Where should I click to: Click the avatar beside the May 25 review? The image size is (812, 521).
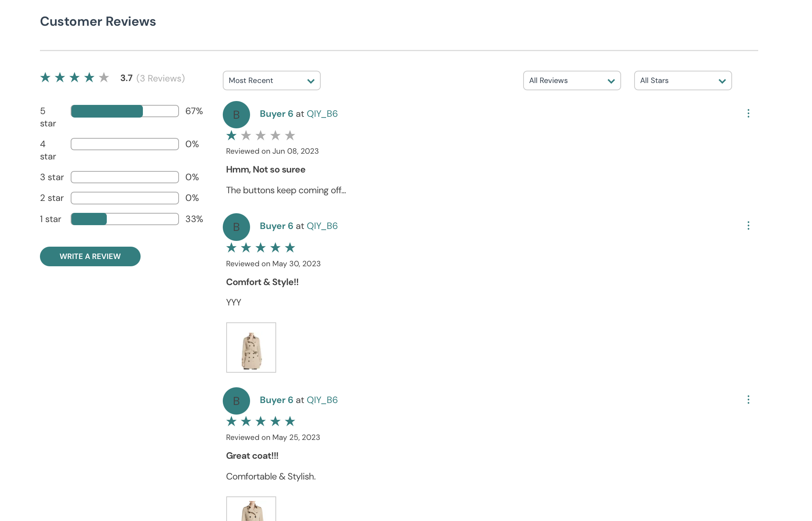point(236,401)
